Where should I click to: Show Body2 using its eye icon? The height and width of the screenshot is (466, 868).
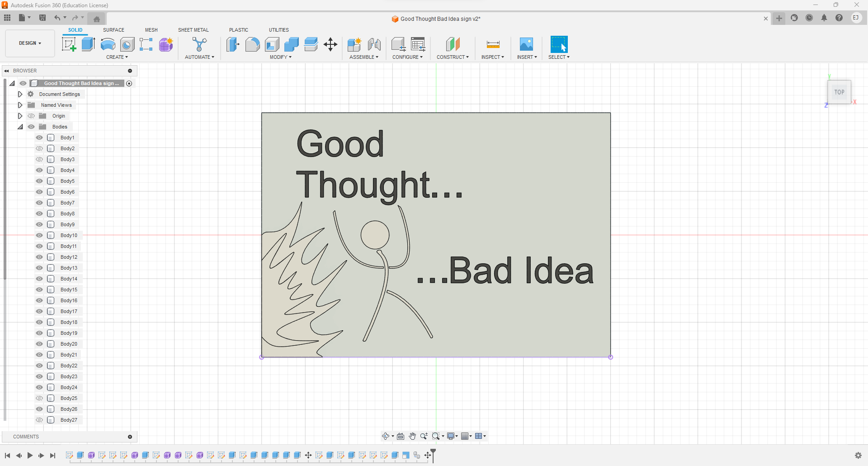(x=39, y=148)
